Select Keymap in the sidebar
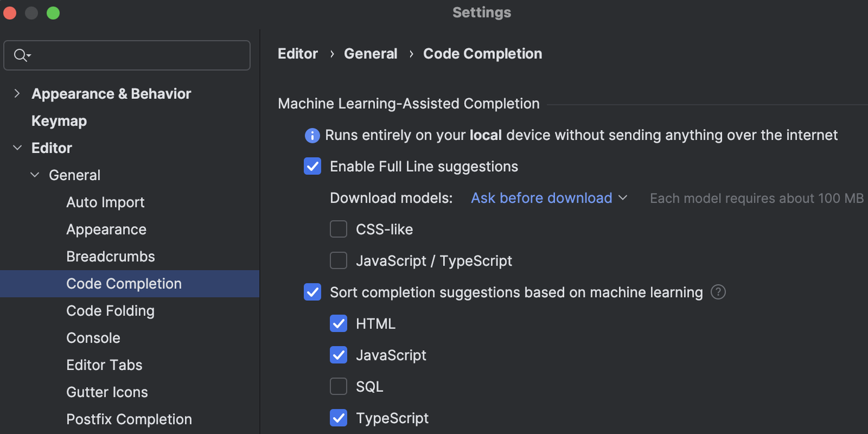Screen dimensions: 868x434 [58, 121]
